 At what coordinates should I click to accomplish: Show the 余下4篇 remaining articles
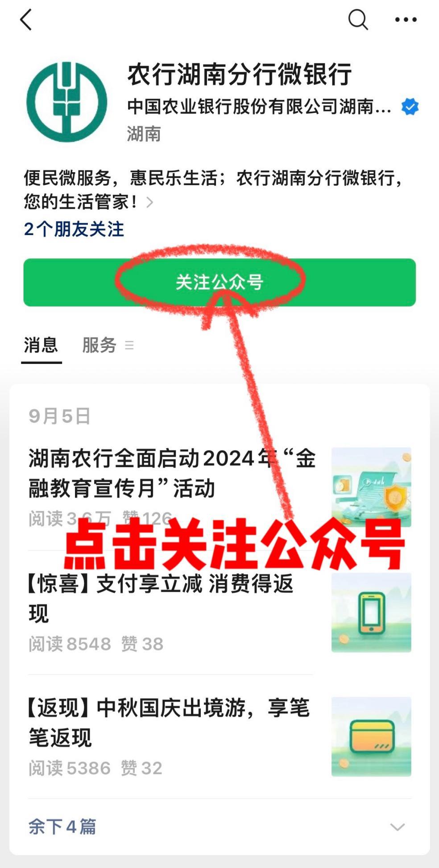click(x=62, y=827)
